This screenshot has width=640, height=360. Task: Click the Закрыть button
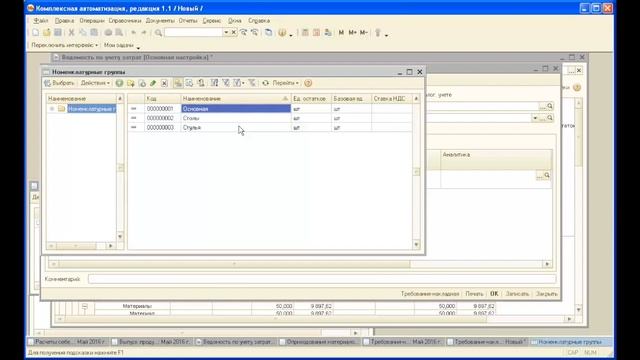547,294
